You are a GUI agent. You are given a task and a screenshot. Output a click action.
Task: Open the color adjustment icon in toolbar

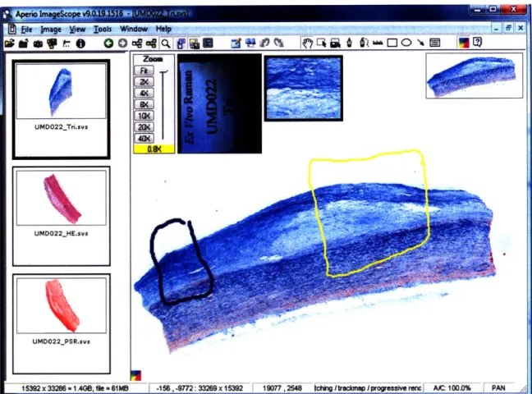(x=464, y=43)
